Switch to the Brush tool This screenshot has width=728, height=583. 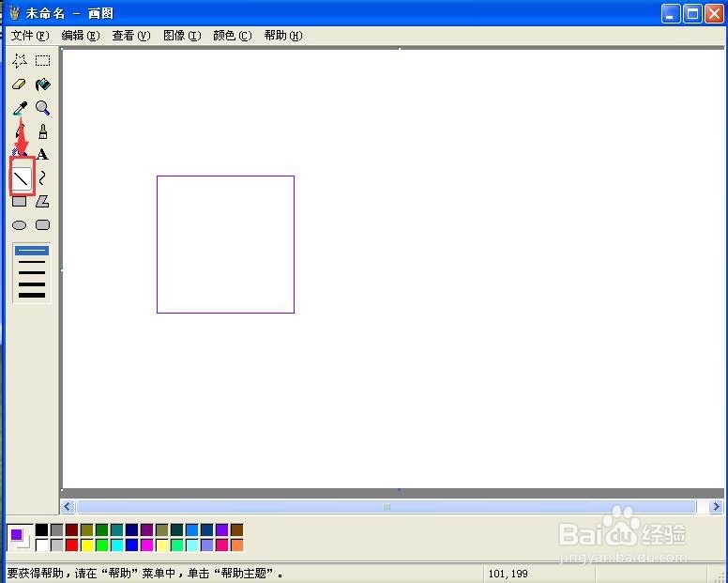pyautogui.click(x=43, y=131)
